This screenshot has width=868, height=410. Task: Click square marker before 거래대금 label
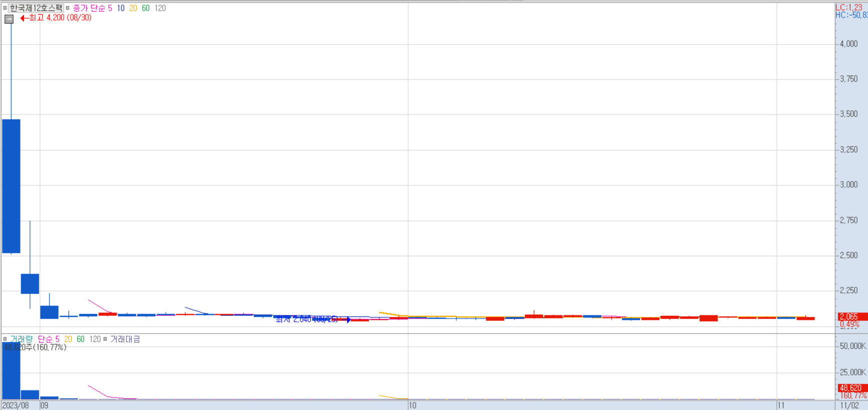pos(105,339)
